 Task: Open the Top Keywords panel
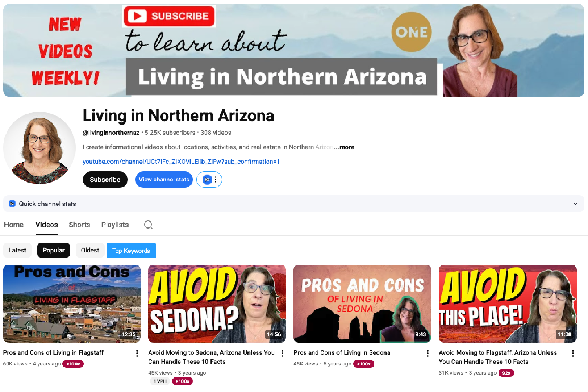(131, 251)
